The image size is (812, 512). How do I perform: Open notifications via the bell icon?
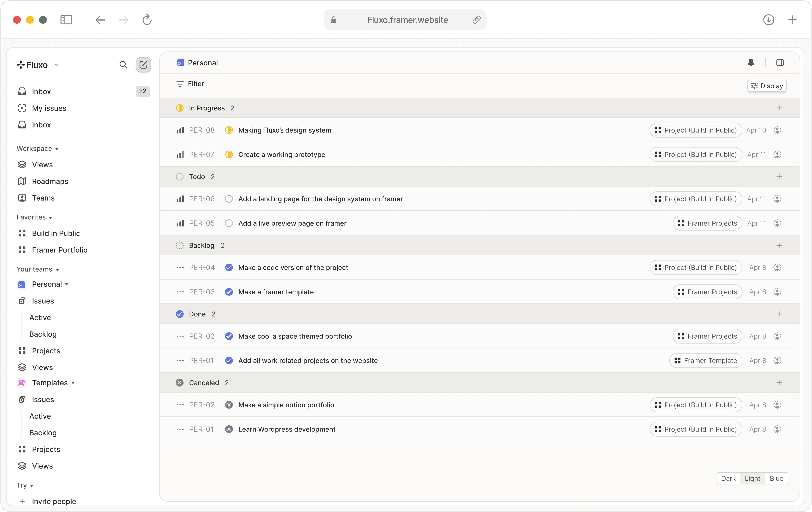[x=751, y=62]
